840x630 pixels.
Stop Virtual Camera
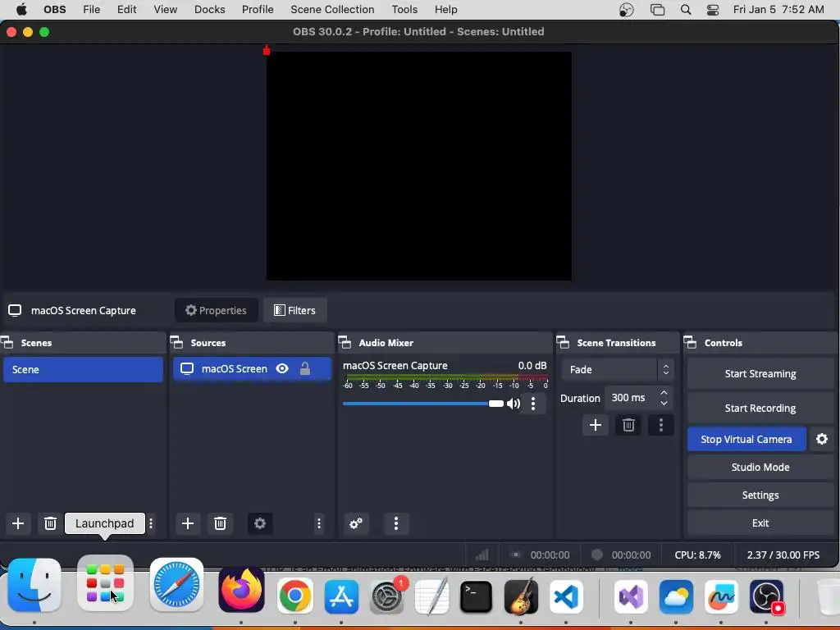pos(746,440)
